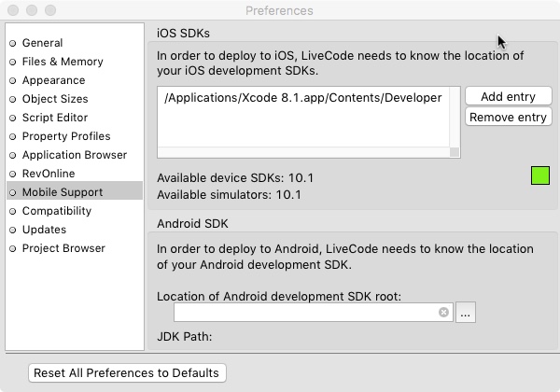Select Mobile Support category
The width and height of the screenshot is (560, 392).
coord(63,192)
